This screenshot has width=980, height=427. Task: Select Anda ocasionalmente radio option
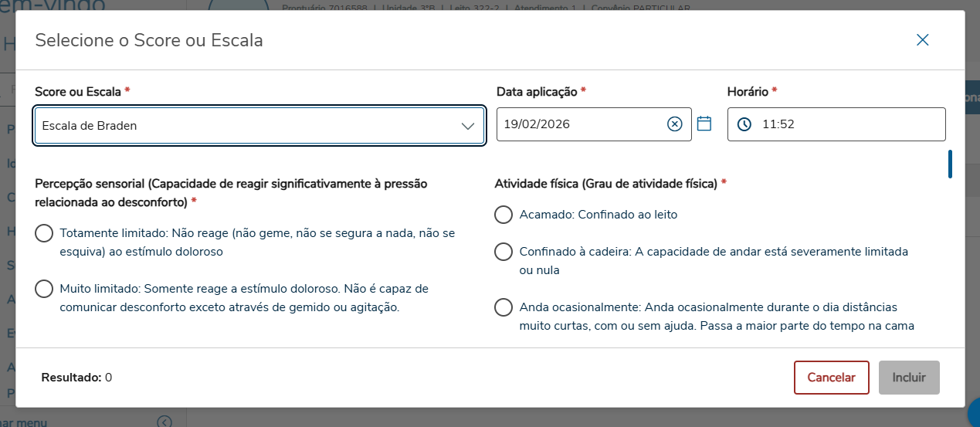click(504, 307)
